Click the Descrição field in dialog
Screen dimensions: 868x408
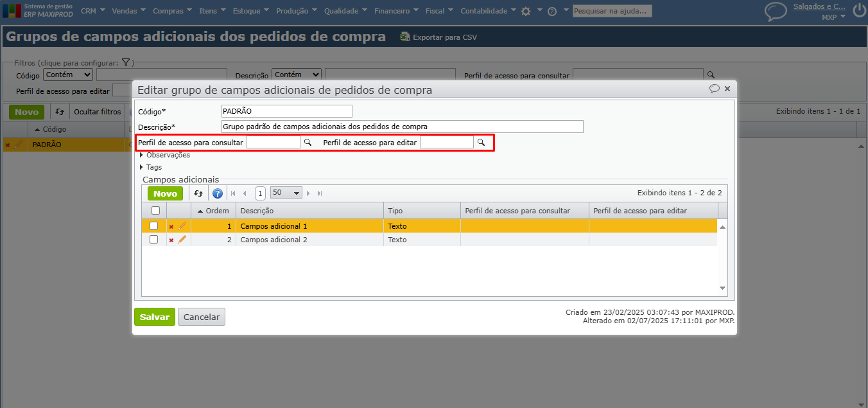[402, 127]
